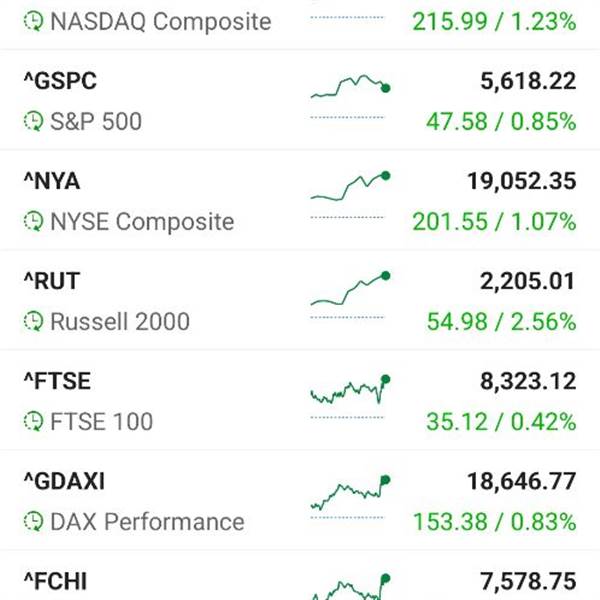
Task: Click the FTSE 100 price 8,323.12
Action: pyautogui.click(x=528, y=382)
